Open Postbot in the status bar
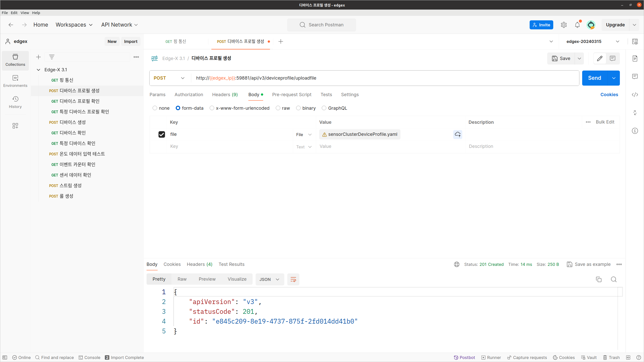644x362 pixels. (x=464, y=357)
